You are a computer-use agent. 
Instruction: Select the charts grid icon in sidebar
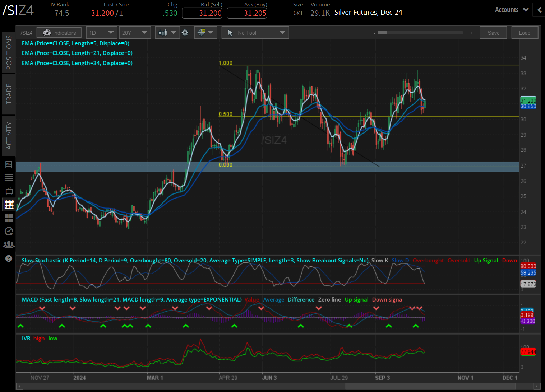click(9, 205)
